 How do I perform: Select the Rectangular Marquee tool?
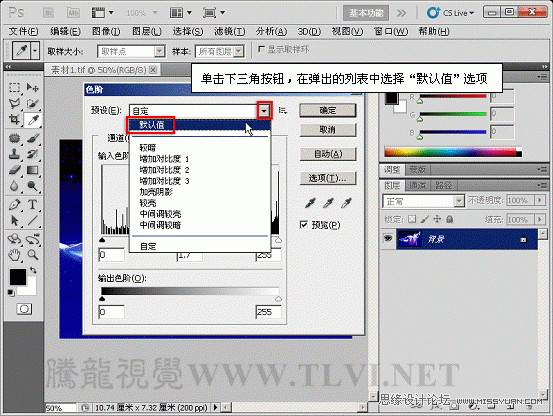point(14,87)
